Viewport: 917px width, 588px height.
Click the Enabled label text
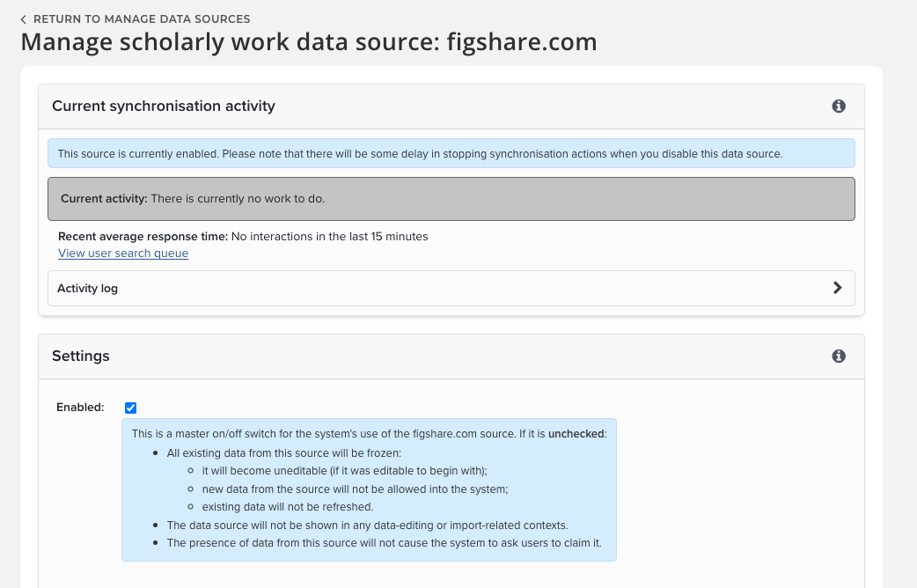click(80, 408)
